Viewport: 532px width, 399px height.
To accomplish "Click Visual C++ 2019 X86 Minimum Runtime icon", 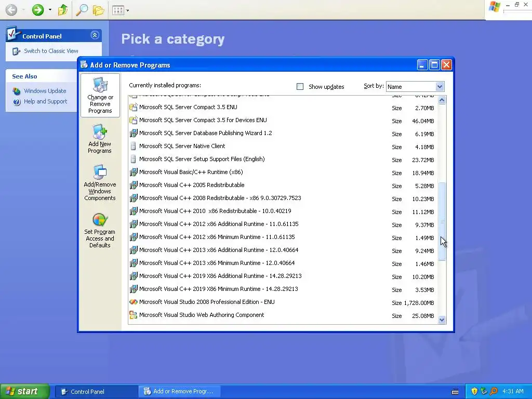I will 134,289.
